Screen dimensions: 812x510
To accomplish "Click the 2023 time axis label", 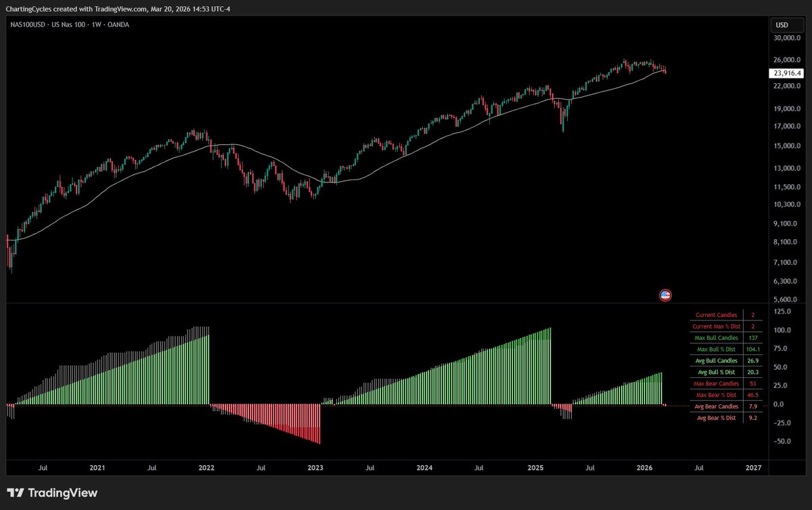I will click(x=315, y=468).
